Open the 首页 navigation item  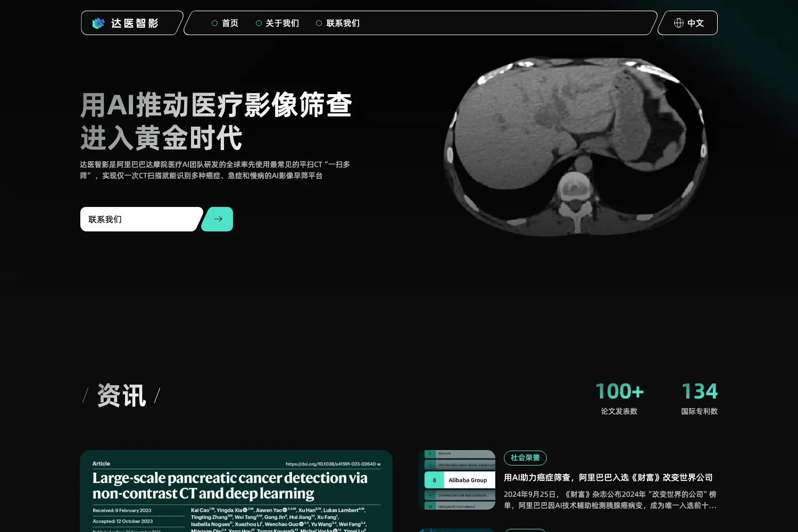click(225, 23)
